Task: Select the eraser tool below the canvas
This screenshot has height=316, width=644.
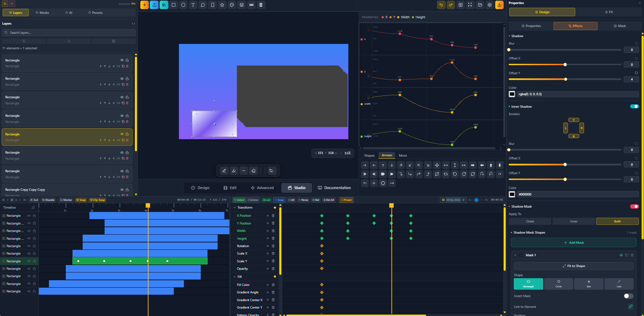Action: (254, 171)
